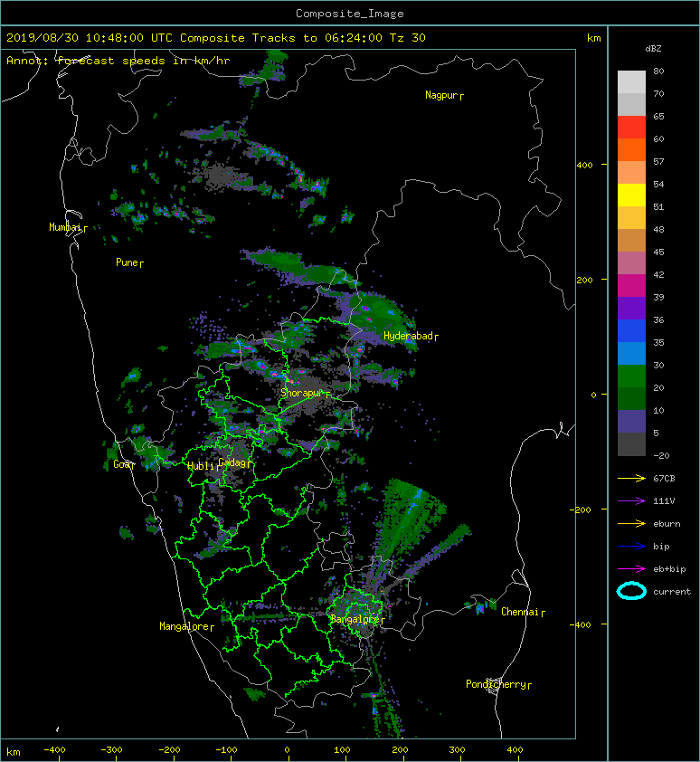
Task: Click the 80 value in dBZ scale
Action: click(x=658, y=71)
